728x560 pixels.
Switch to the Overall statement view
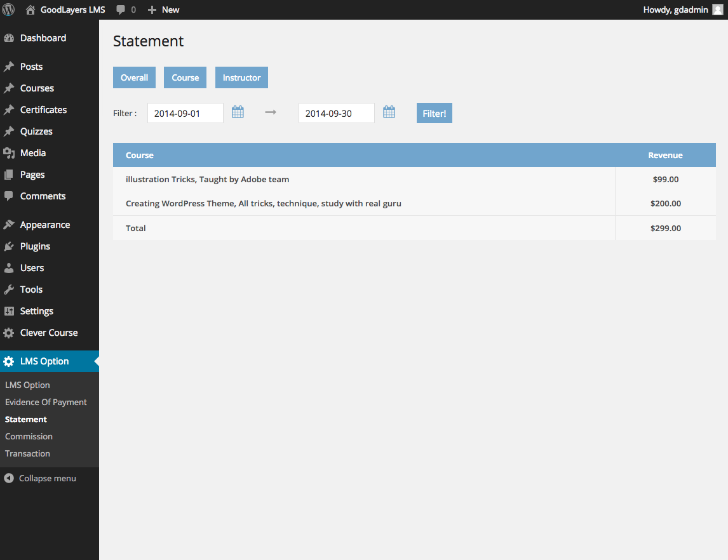(x=134, y=77)
